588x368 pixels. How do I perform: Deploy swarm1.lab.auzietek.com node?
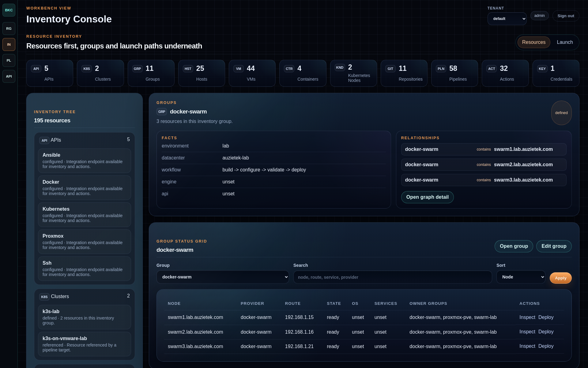click(546, 317)
